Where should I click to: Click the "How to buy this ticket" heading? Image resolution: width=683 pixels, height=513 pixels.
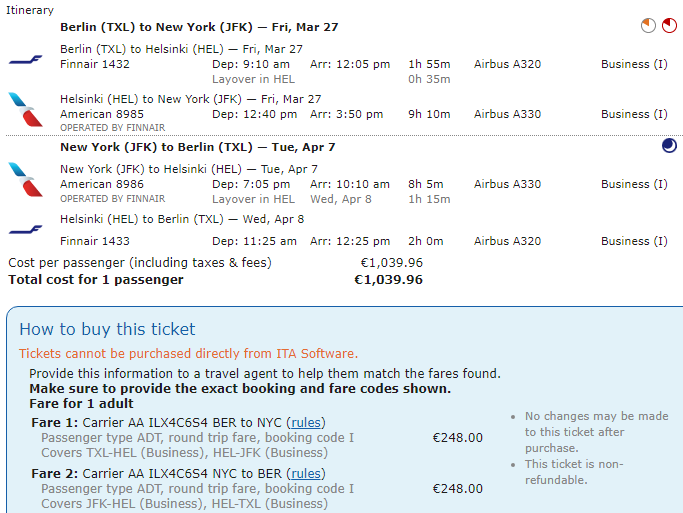tap(107, 330)
